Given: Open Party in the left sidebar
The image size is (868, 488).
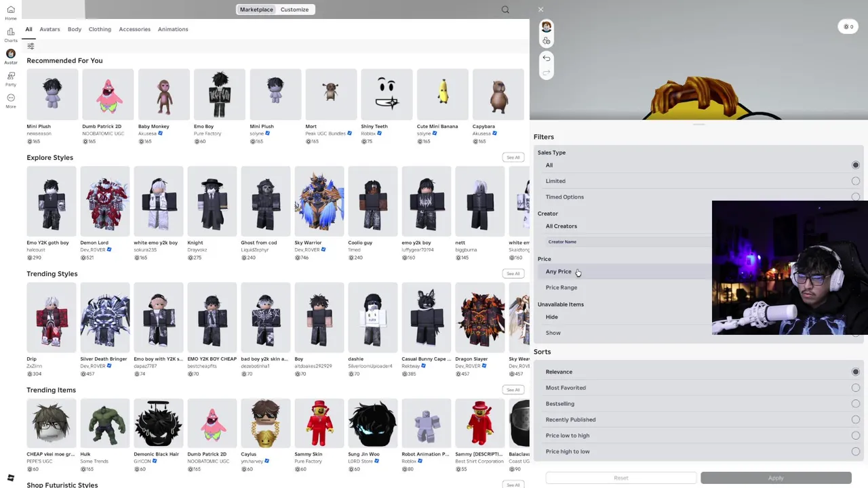Looking at the screenshot, I should 11,79.
